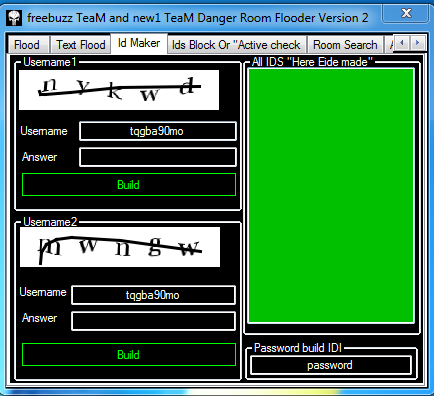
Task: Click the Username2 captcha image
Action: tap(120, 247)
